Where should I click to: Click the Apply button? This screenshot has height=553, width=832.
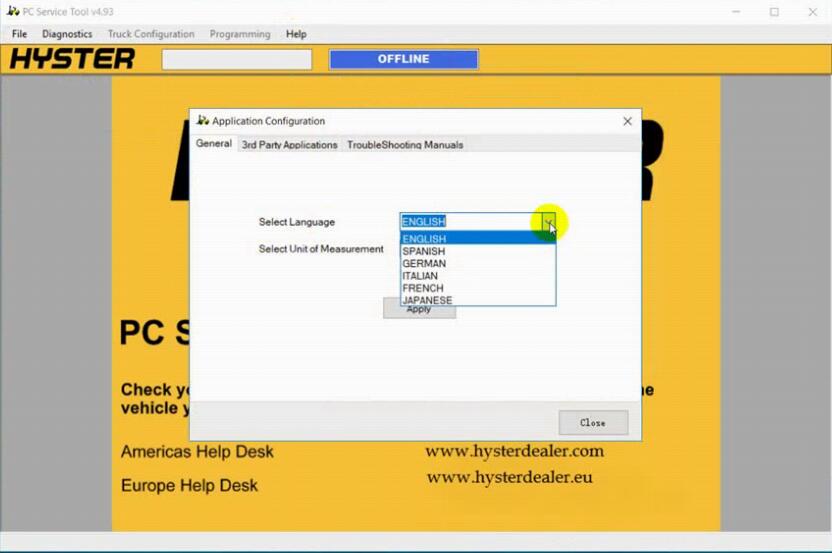click(419, 309)
